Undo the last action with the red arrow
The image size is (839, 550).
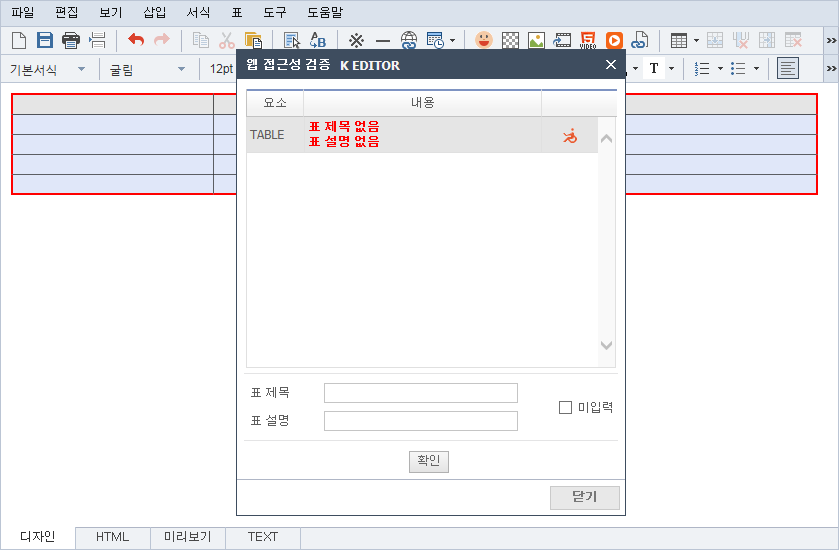[x=136, y=41]
